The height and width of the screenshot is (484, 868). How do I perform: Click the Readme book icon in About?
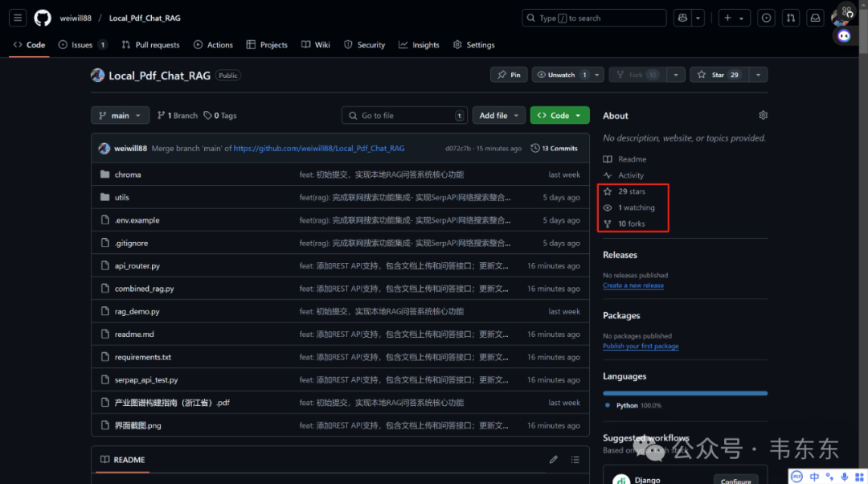(x=608, y=159)
